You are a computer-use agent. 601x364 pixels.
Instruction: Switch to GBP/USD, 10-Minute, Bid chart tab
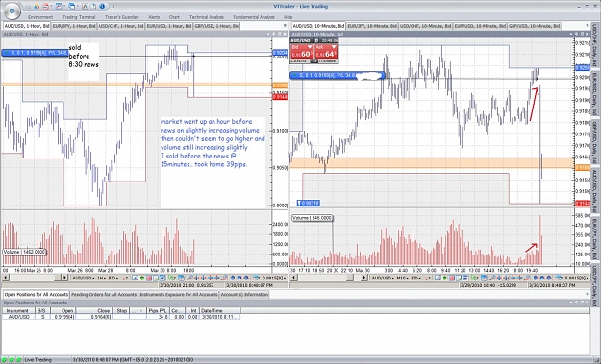pyautogui.click(x=535, y=26)
